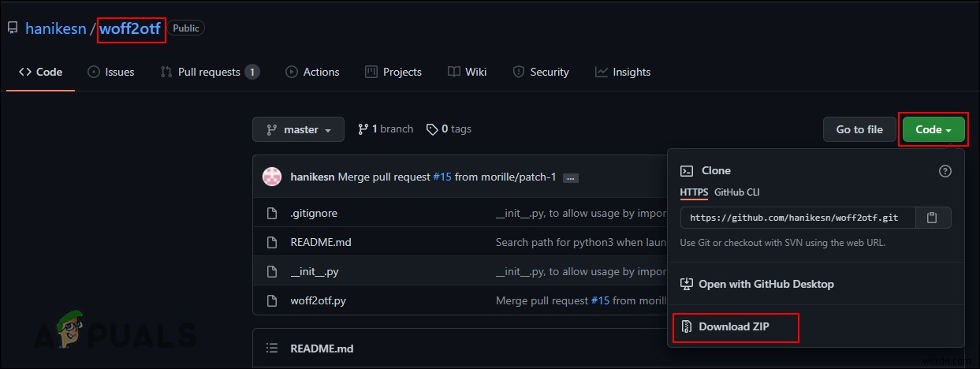The height and width of the screenshot is (369, 980).
Task: Copy the clone URL with clipboard icon
Action: click(x=931, y=218)
